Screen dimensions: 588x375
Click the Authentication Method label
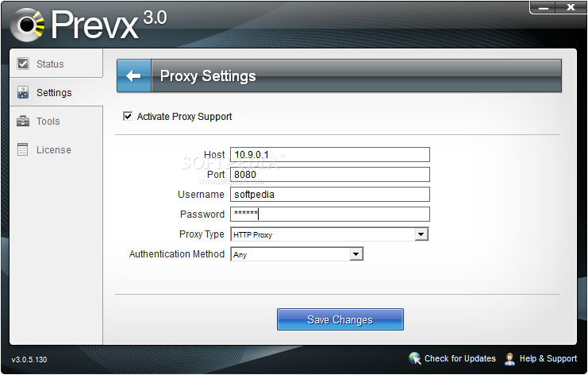click(177, 254)
